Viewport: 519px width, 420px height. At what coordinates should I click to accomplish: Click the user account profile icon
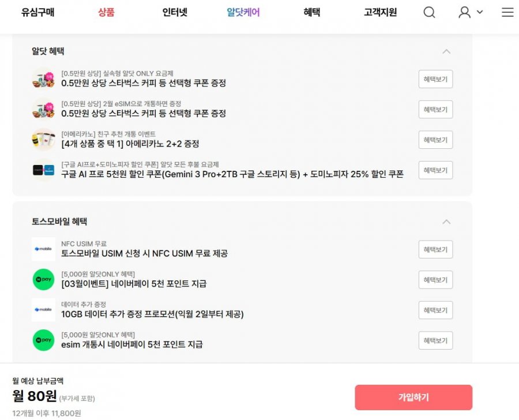pos(464,12)
